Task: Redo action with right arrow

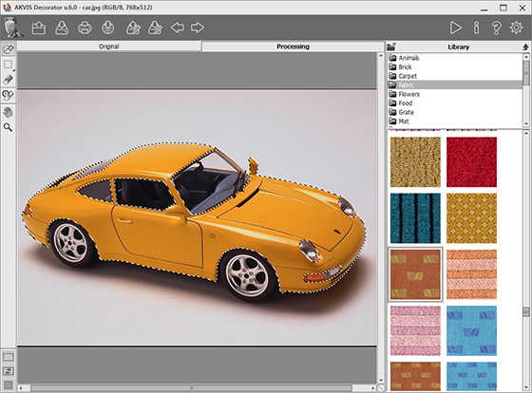Action: [198, 28]
